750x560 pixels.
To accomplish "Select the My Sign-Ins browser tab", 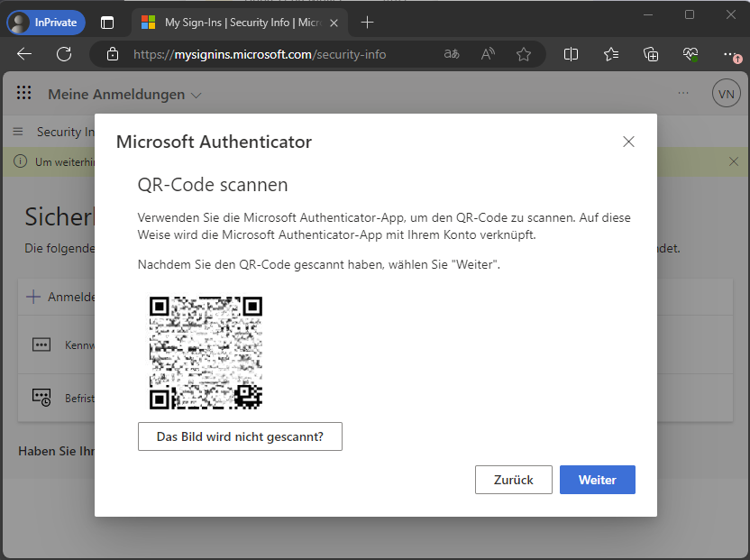I will (230, 23).
